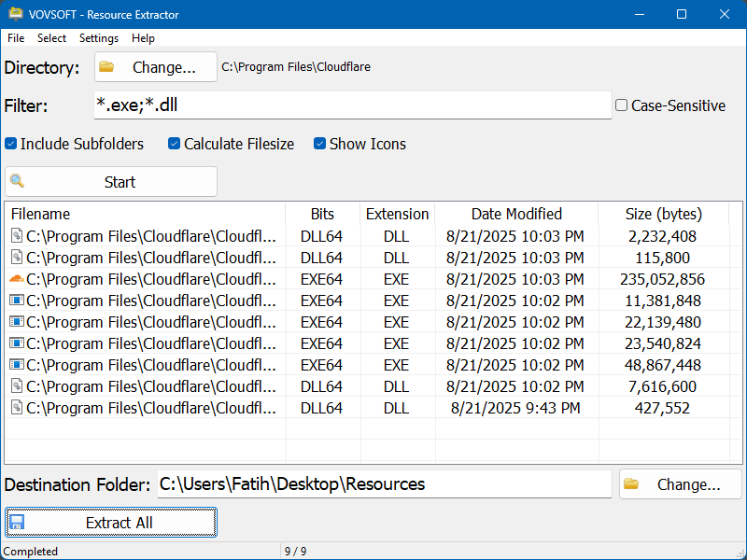747x560 pixels.
Task: Click the floppy disk icon on Extract All
Action: (x=15, y=522)
